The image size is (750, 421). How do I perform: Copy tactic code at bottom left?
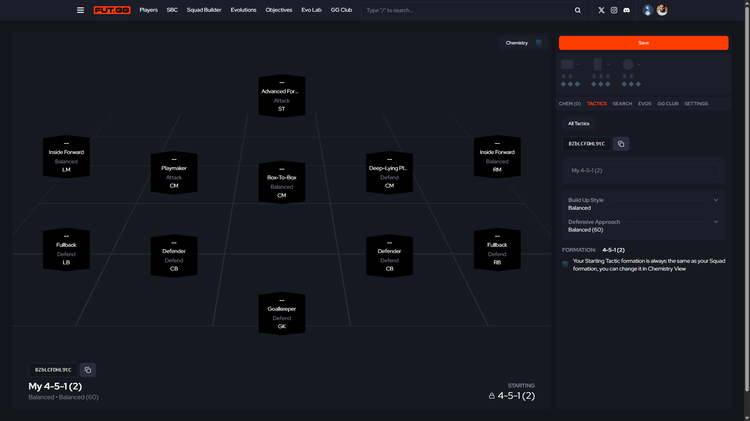[87, 370]
